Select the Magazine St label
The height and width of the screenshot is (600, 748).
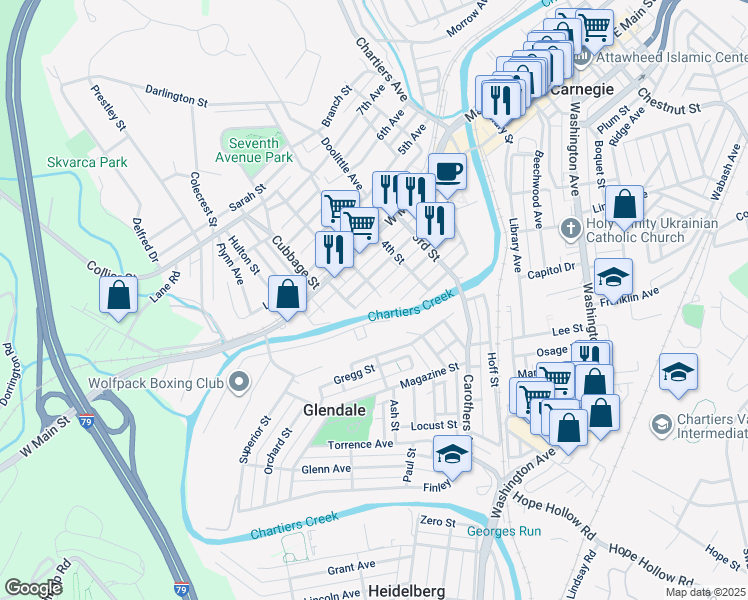pyautogui.click(x=429, y=375)
